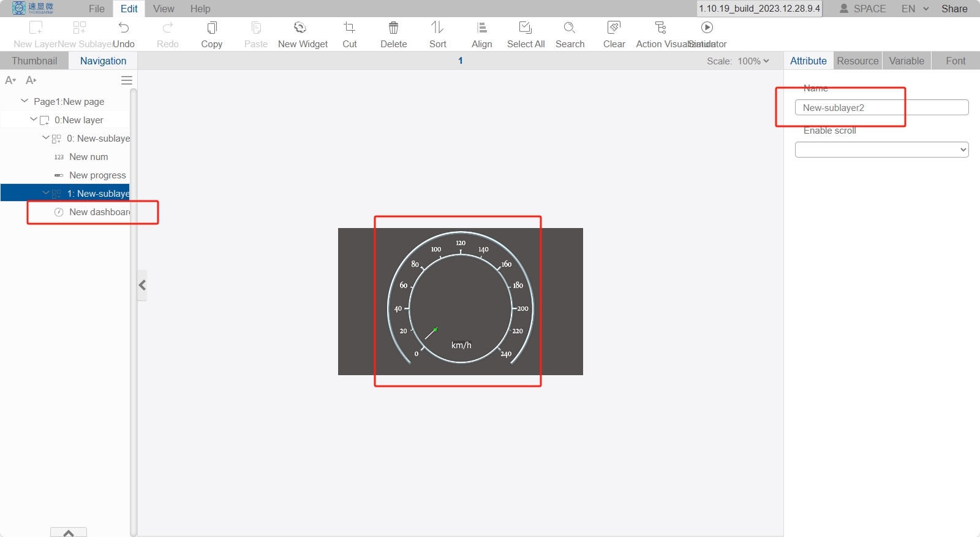Open the Scale 100% dropdown
This screenshot has width=980, height=537.
[753, 61]
